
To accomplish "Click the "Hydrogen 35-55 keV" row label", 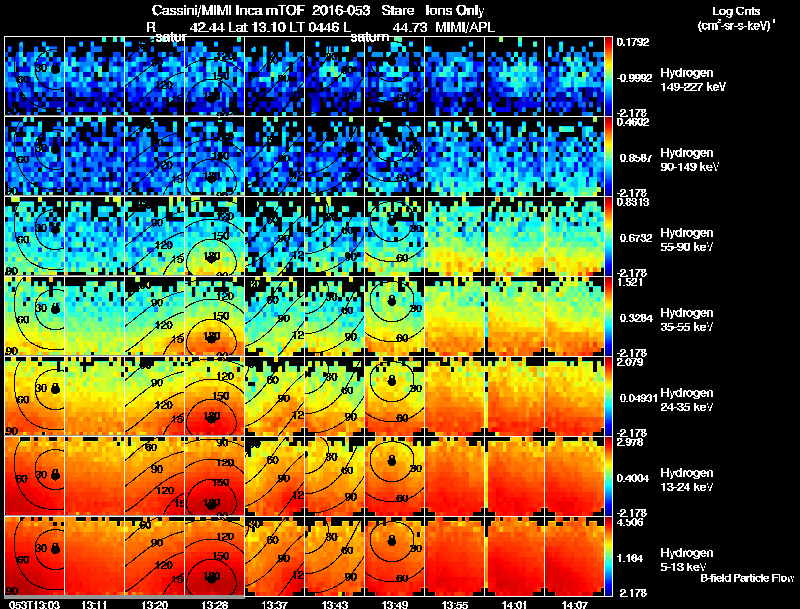I will click(x=687, y=320).
